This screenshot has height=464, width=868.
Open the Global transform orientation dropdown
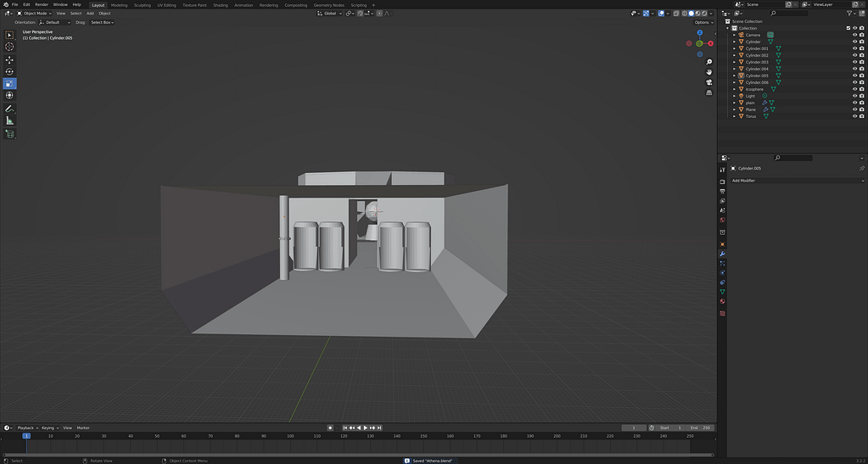pyautogui.click(x=329, y=14)
